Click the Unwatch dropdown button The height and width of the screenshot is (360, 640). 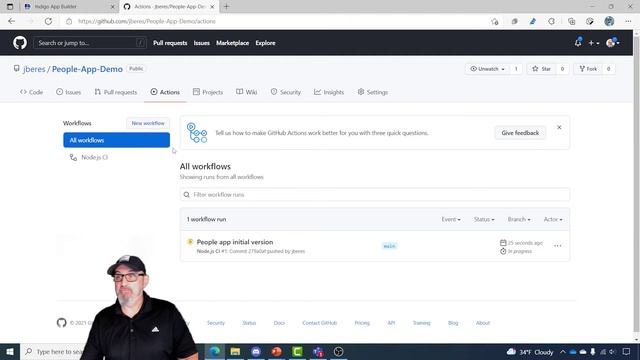[487, 69]
